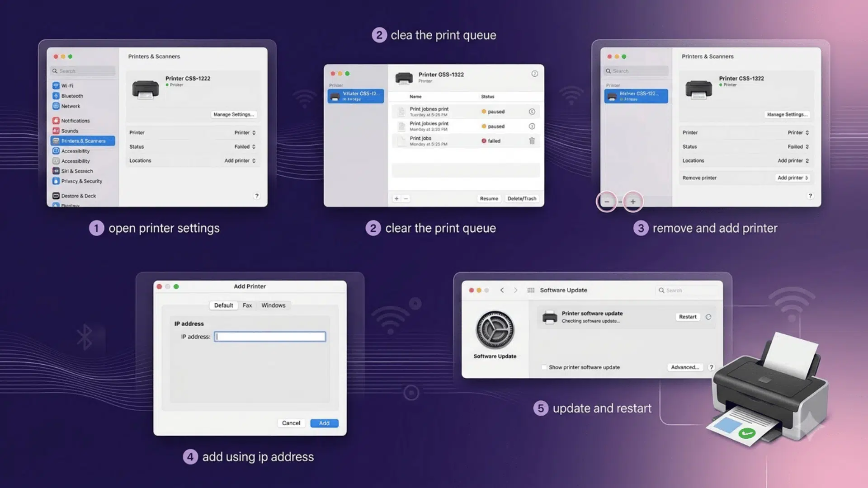
Task: Click Manage Settings in the Remove printer window
Action: coord(787,114)
